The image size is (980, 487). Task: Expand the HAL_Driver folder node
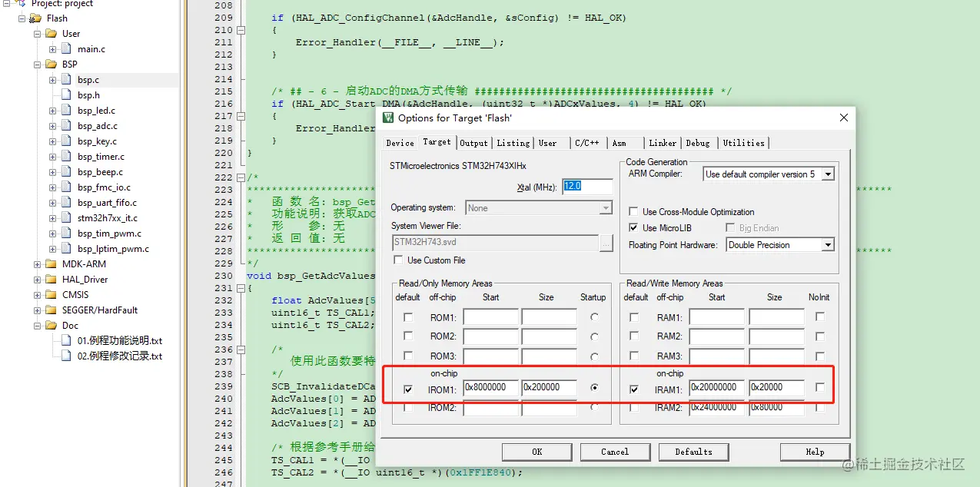click(38, 280)
